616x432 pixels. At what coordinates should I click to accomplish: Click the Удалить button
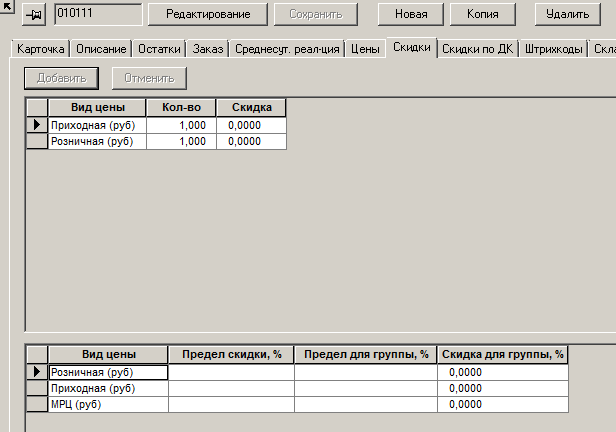tap(568, 15)
